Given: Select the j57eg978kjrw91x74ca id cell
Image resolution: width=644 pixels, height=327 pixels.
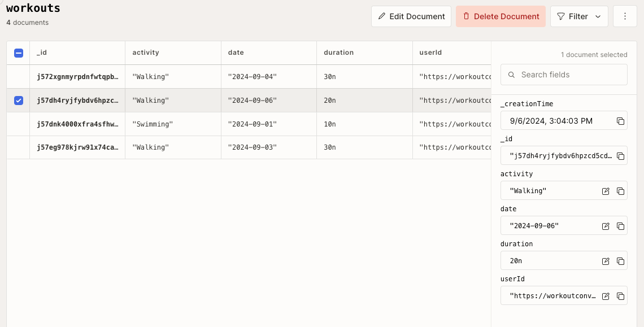Looking at the screenshot, I should 77,147.
